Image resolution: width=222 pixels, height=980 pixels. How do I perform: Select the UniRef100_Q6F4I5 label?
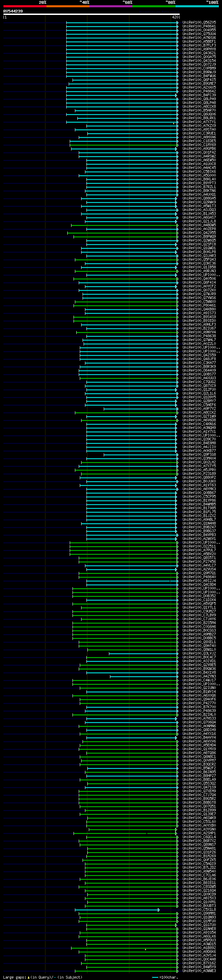pyautogui.click(x=199, y=80)
